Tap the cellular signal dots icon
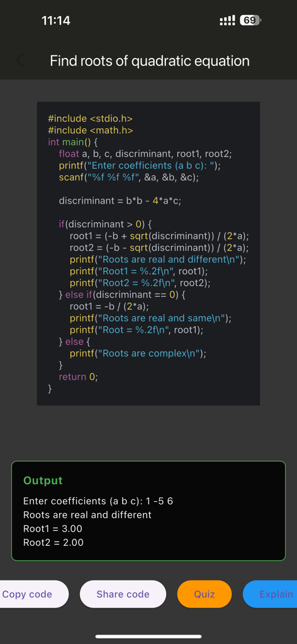297x644 pixels. 228,20
